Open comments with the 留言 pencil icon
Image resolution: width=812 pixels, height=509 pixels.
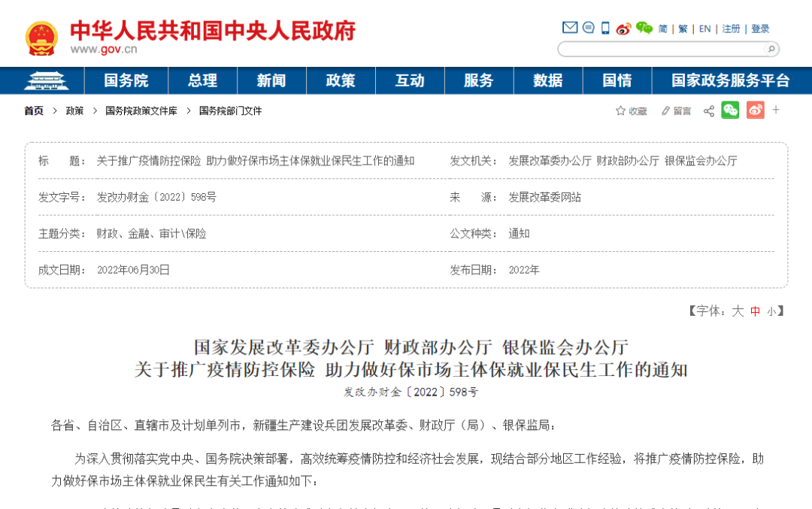677,111
